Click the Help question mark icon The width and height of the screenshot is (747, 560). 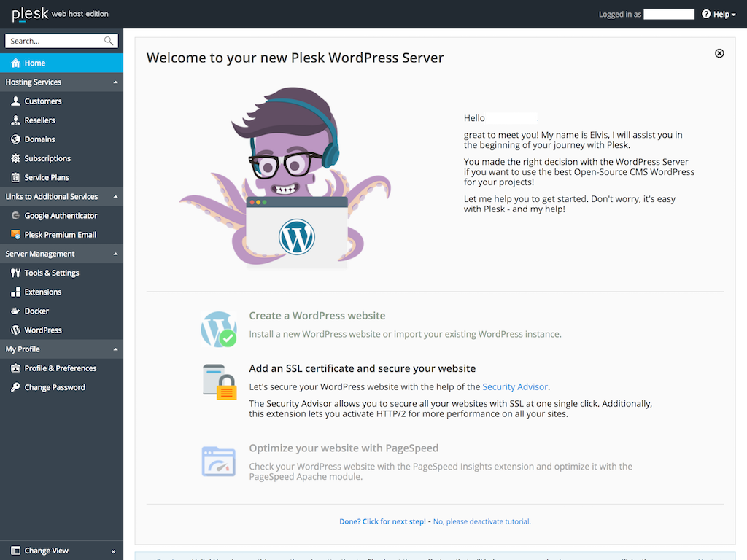[706, 14]
